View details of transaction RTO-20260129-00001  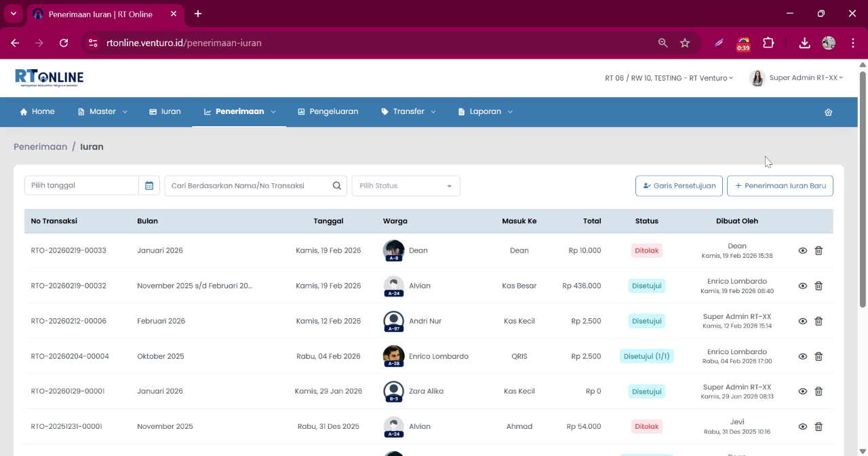802,392
